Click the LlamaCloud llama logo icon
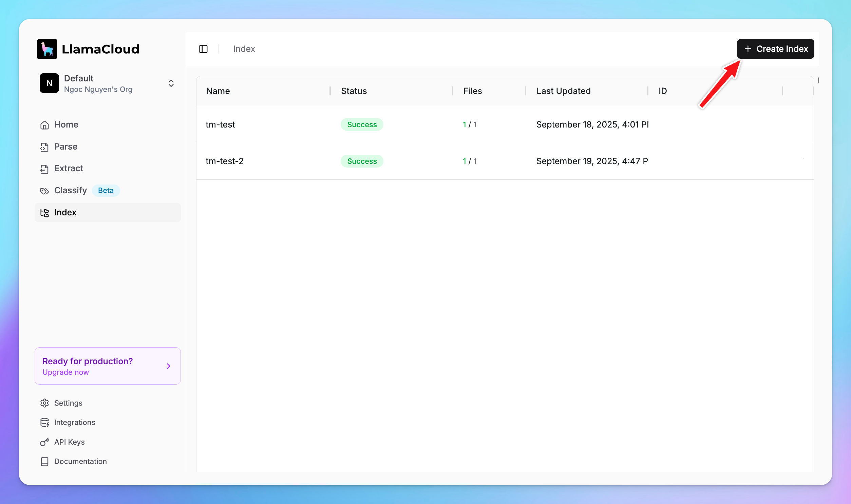The height and width of the screenshot is (504, 851). [47, 49]
